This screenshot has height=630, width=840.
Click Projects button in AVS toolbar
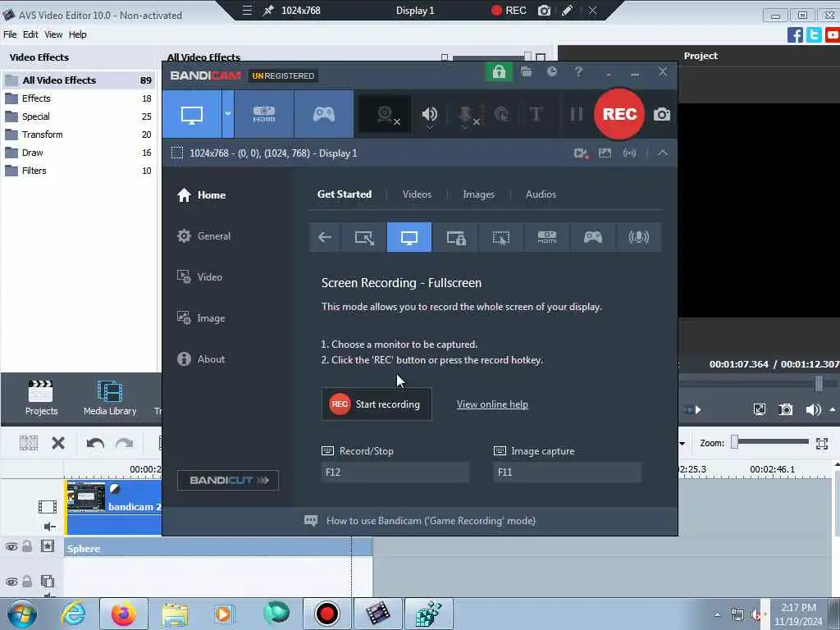point(41,398)
